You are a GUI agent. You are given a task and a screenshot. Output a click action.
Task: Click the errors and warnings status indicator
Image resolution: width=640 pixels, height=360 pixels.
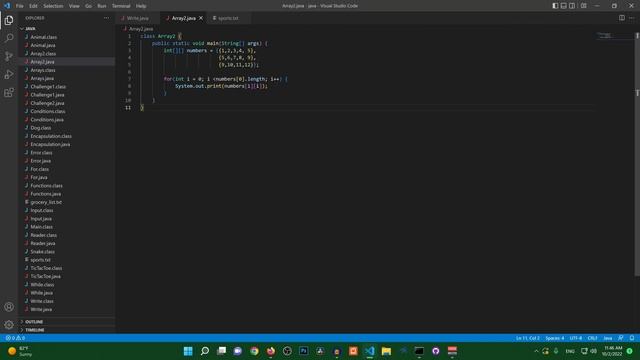[x=15, y=338]
